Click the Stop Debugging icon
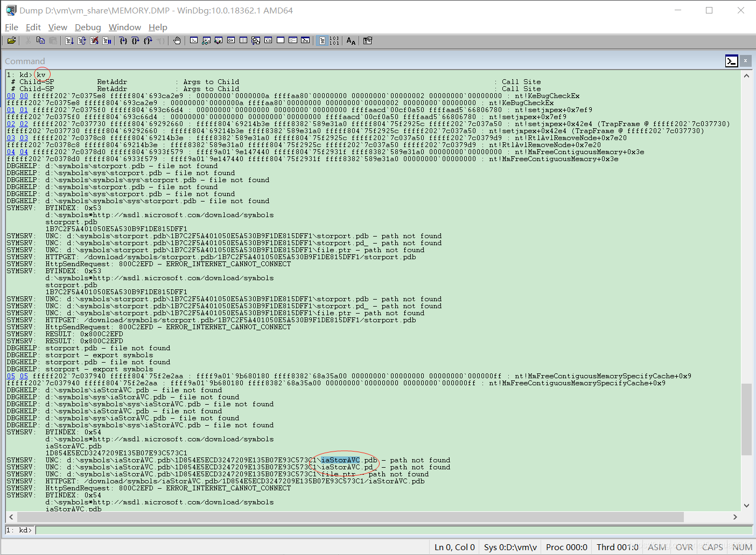756x555 pixels. (x=95, y=40)
